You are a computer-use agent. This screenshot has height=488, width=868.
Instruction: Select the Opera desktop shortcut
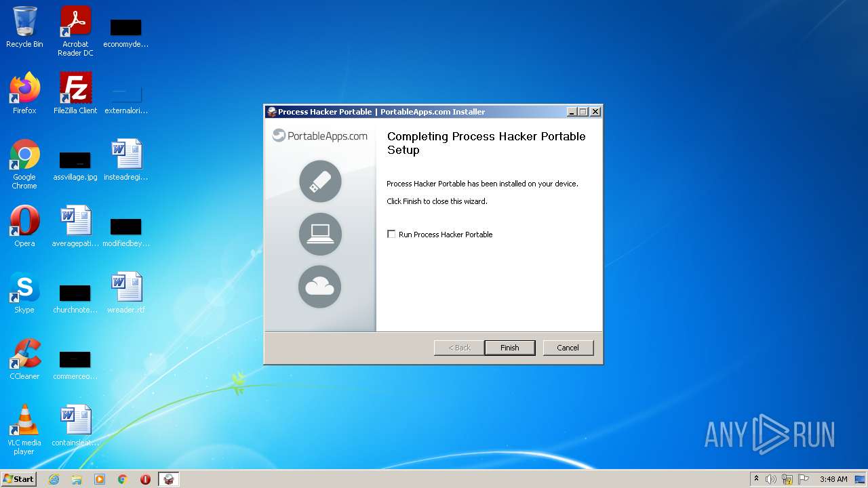(x=24, y=226)
